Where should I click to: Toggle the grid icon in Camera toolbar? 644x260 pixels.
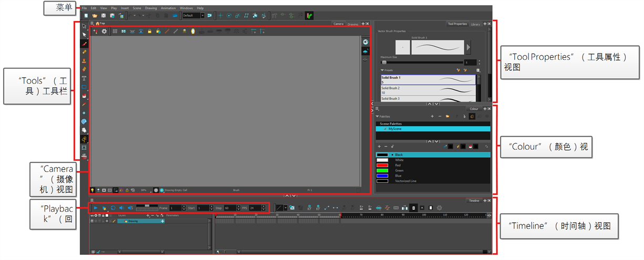(x=115, y=32)
